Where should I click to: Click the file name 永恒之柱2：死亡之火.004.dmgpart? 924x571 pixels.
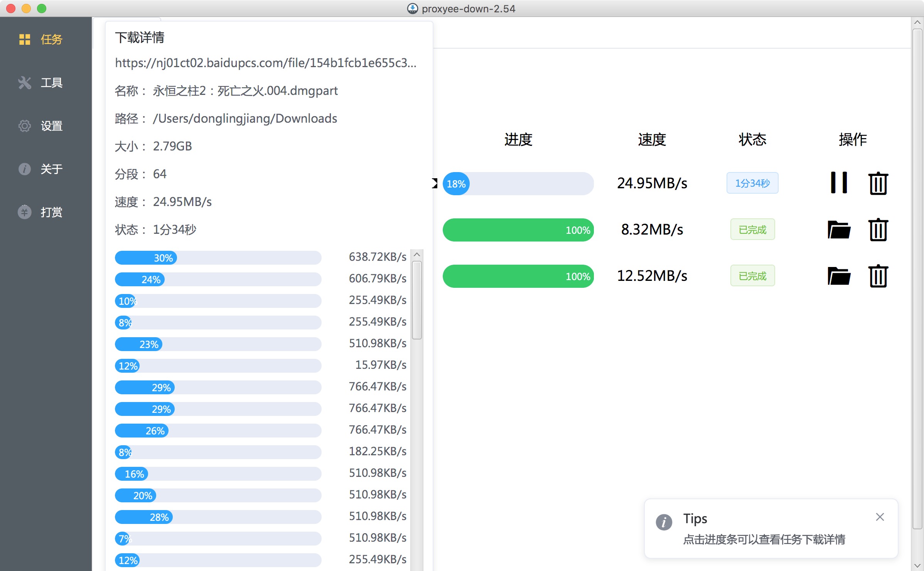245,91
